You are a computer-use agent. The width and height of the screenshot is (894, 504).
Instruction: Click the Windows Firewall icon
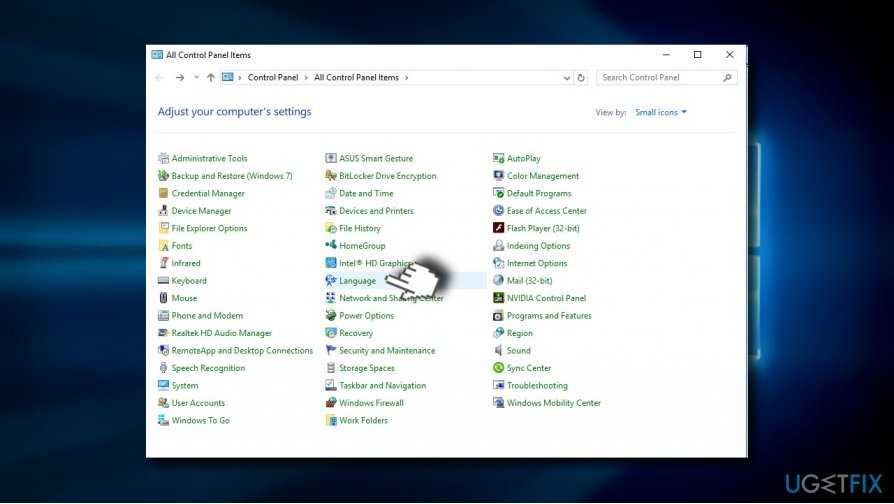coord(331,403)
